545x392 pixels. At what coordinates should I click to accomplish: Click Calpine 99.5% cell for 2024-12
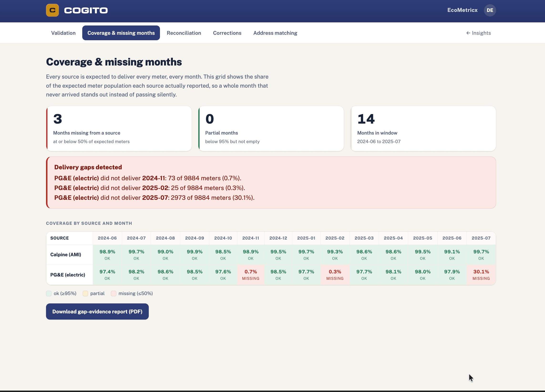coord(278,254)
